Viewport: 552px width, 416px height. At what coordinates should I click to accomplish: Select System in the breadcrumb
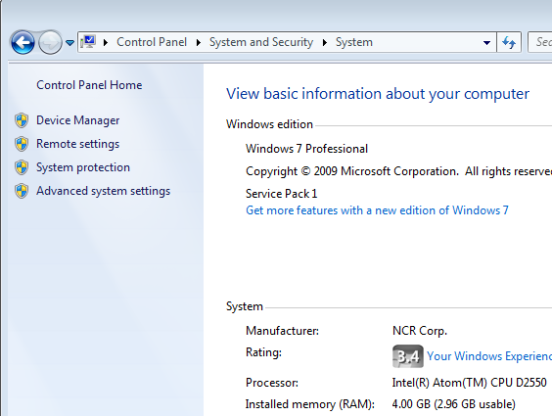coord(354,42)
